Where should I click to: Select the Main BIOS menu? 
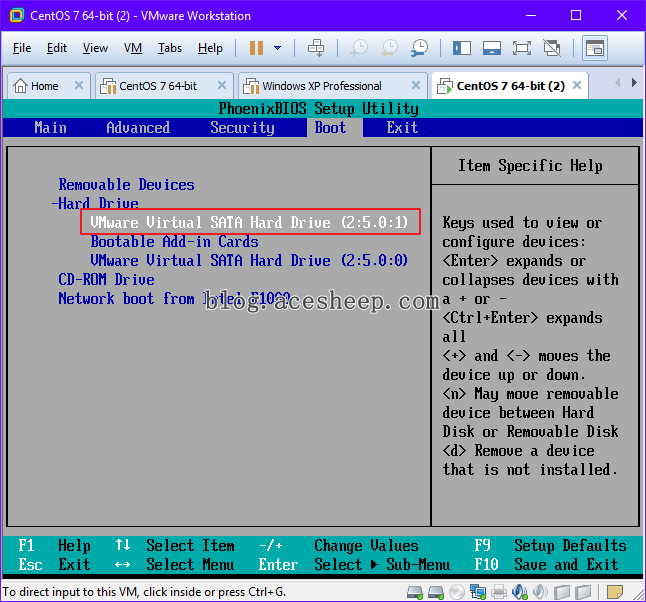point(50,127)
